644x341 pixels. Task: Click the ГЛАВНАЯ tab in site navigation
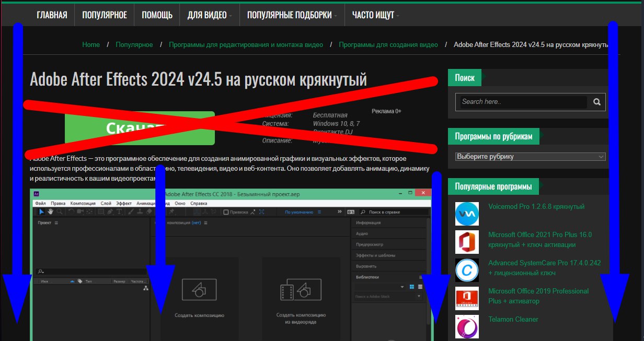[x=52, y=15]
